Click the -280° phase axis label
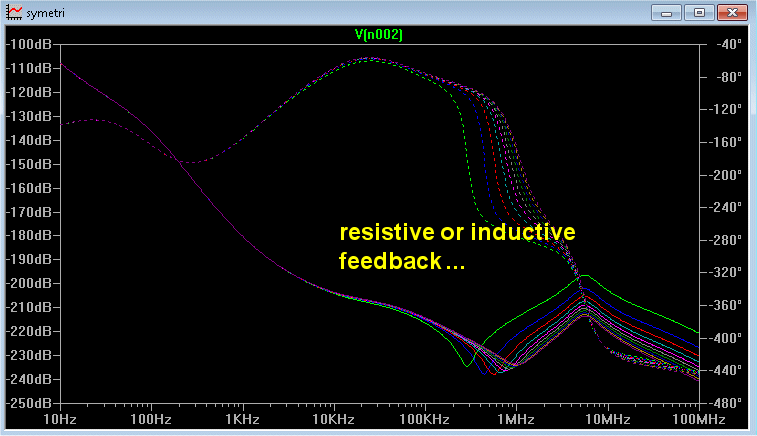 726,240
